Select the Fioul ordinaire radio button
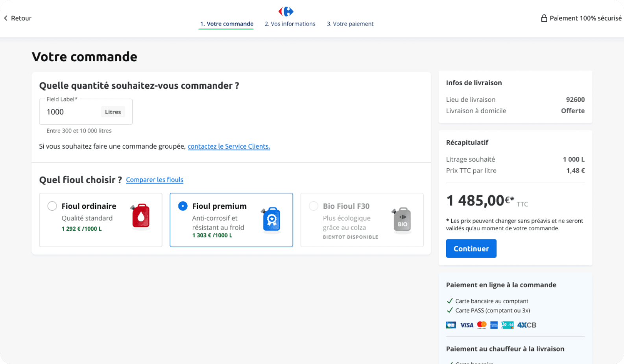The image size is (624, 364). tap(52, 206)
